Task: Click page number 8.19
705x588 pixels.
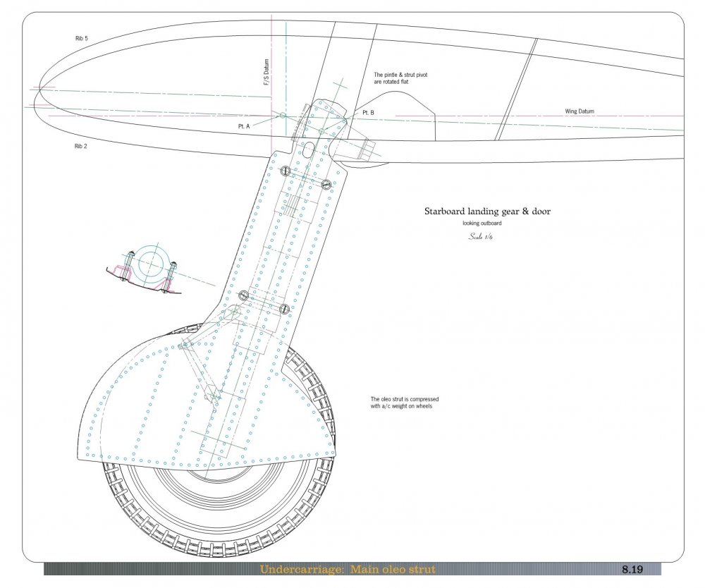Action: tap(632, 570)
